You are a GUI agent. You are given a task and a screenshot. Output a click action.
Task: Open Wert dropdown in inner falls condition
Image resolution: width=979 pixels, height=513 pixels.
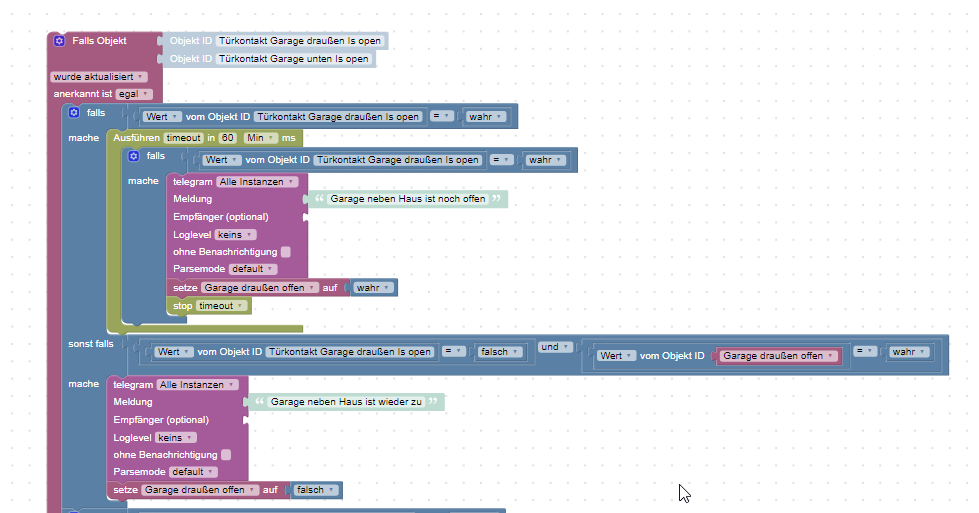click(x=222, y=160)
